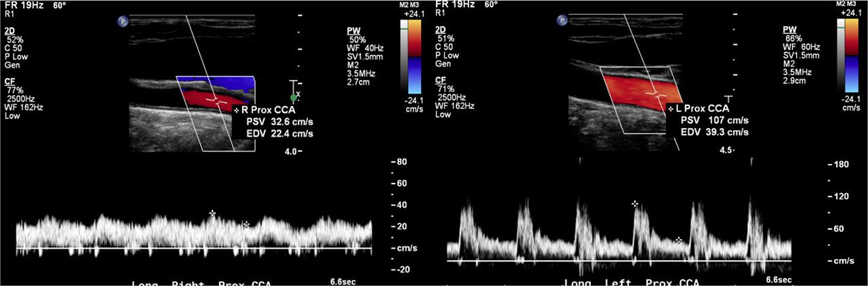This screenshot has width=868, height=286.
Task: Click the 'WF 40Hz' wall filter setting
Action: (x=366, y=47)
